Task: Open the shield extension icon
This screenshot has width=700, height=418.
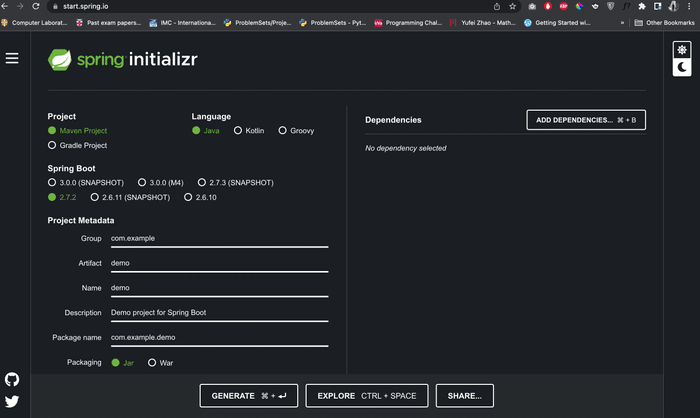Action: (x=611, y=6)
